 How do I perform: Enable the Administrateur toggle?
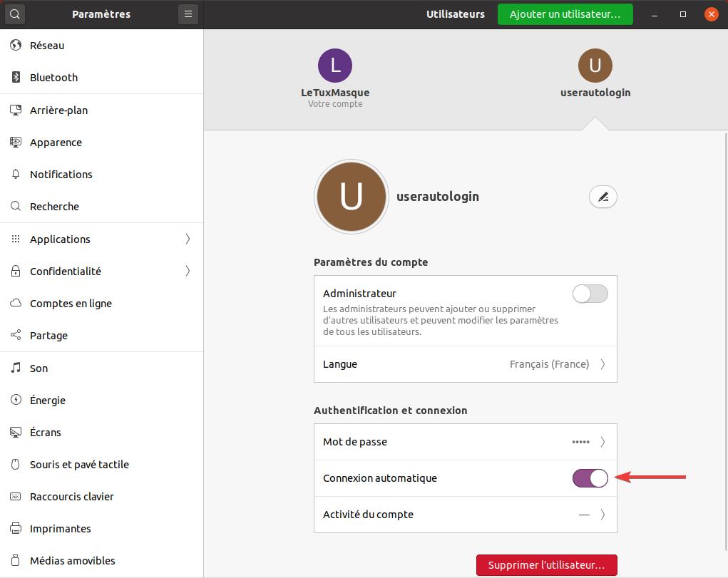pos(590,294)
